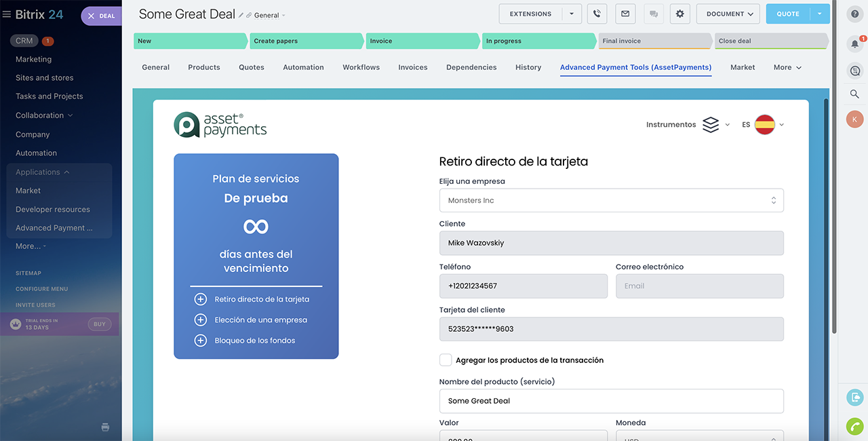Click the phone call icon in header

point(597,14)
